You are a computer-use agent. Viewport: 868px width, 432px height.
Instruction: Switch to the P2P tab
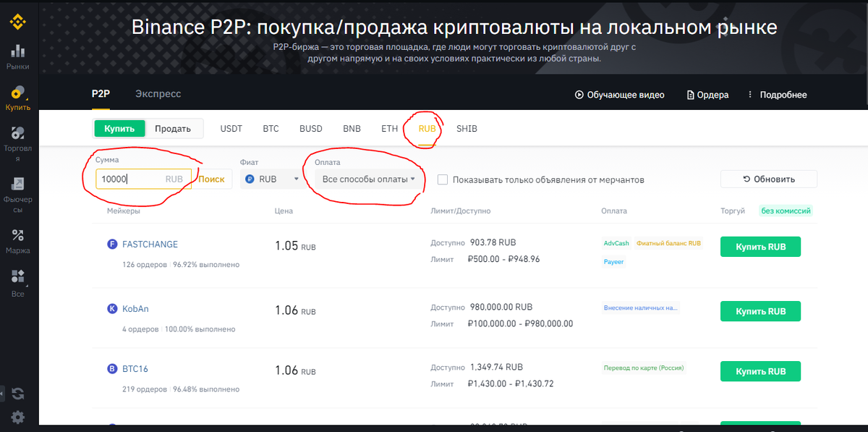pos(100,94)
